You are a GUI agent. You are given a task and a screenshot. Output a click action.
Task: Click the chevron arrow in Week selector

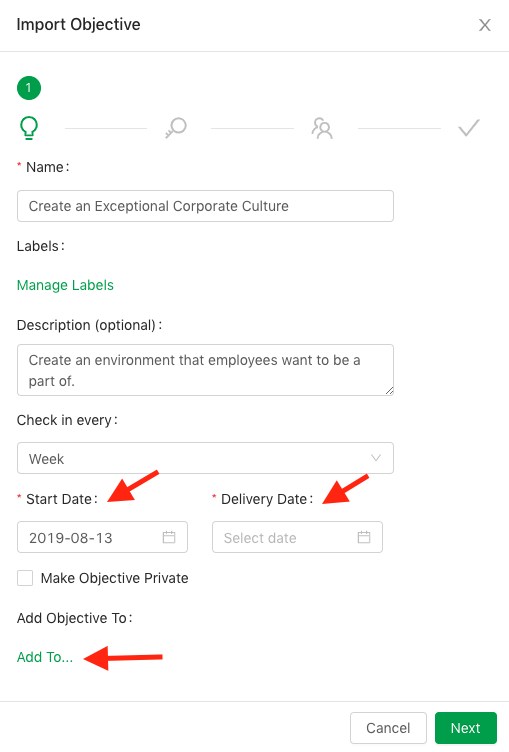[376, 458]
